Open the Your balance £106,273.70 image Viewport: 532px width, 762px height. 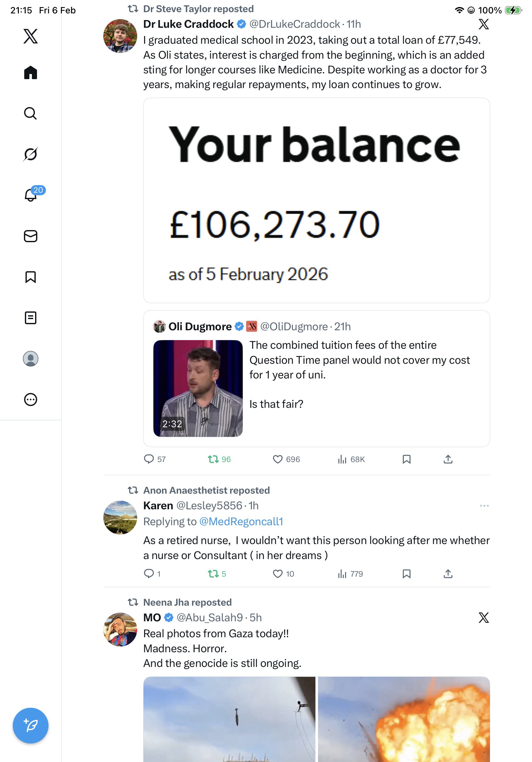(316, 200)
